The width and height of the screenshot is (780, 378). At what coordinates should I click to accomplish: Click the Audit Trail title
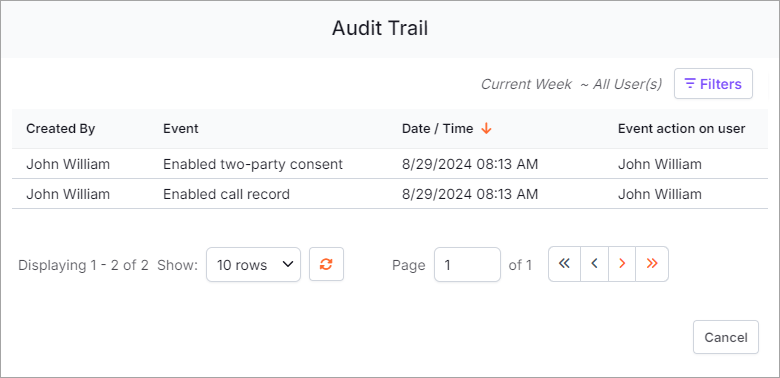pos(380,28)
